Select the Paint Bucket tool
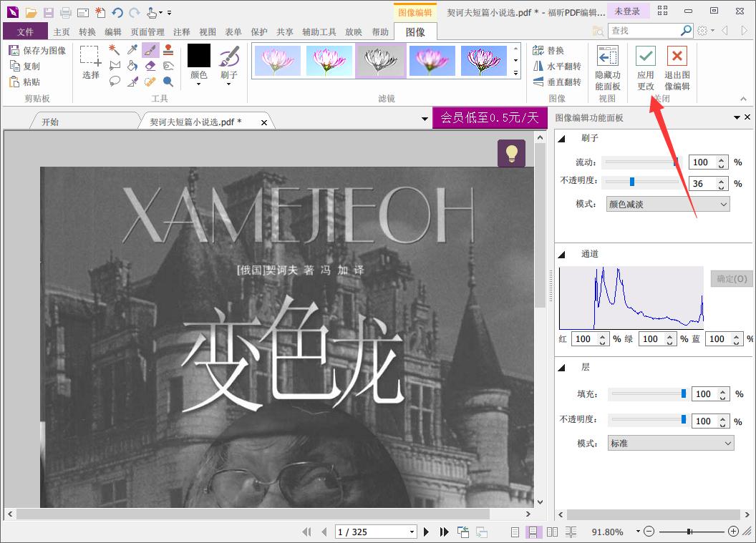Viewport: 756px width, 543px height. tap(132, 64)
